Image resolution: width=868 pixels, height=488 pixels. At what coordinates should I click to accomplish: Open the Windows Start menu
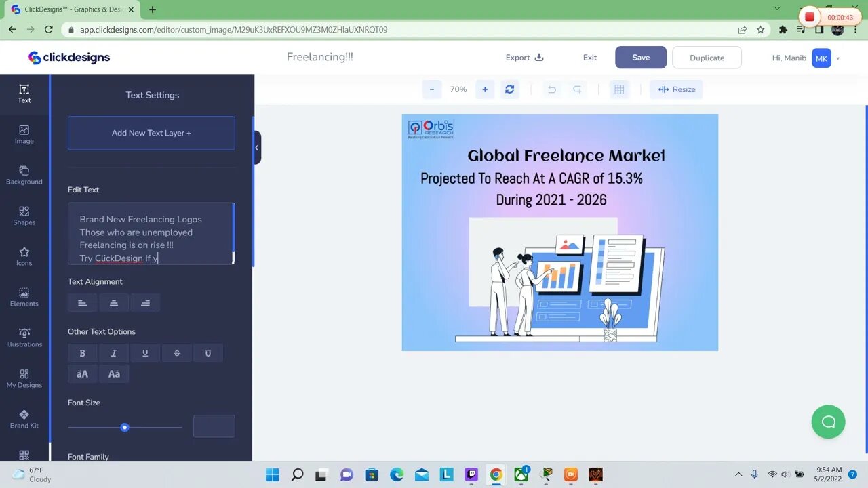point(272,474)
